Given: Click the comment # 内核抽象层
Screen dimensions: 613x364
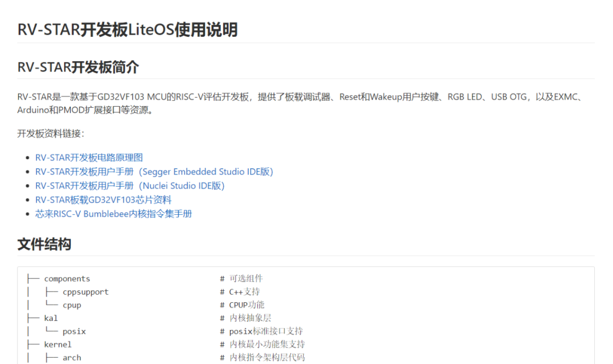Looking at the screenshot, I should pos(246,318).
